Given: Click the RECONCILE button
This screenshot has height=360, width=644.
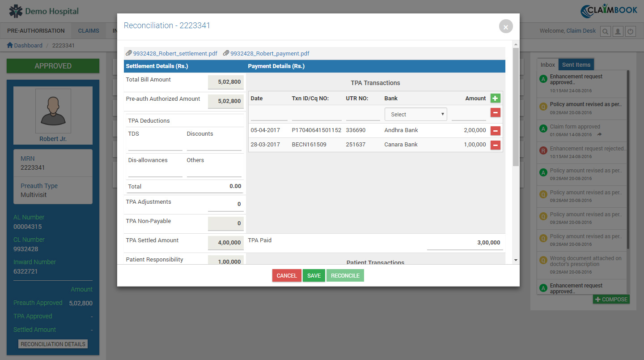Looking at the screenshot, I should [345, 275].
